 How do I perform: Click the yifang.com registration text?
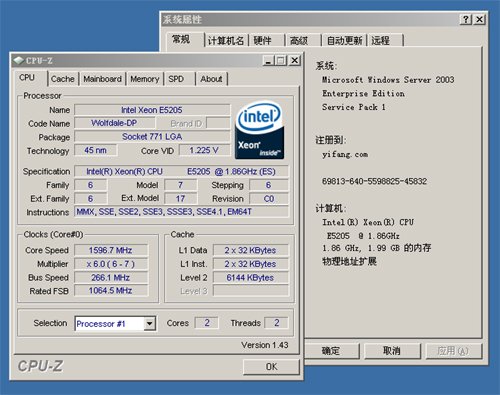[345, 154]
